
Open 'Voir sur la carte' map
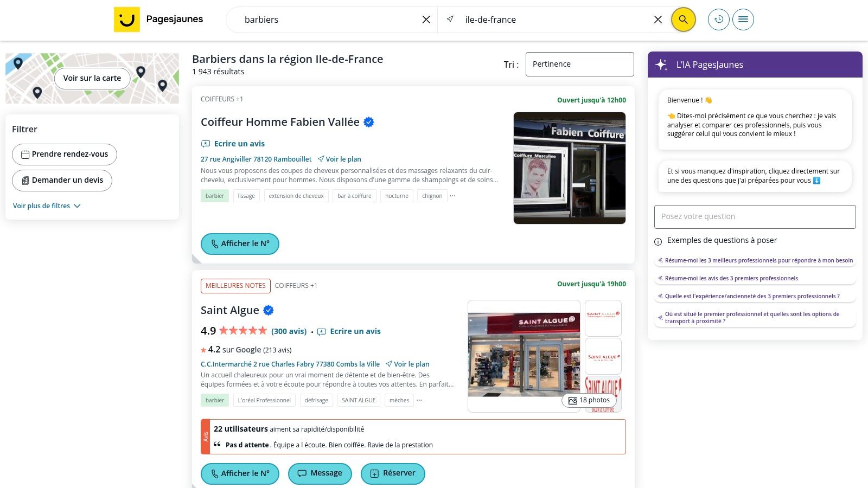[92, 78]
